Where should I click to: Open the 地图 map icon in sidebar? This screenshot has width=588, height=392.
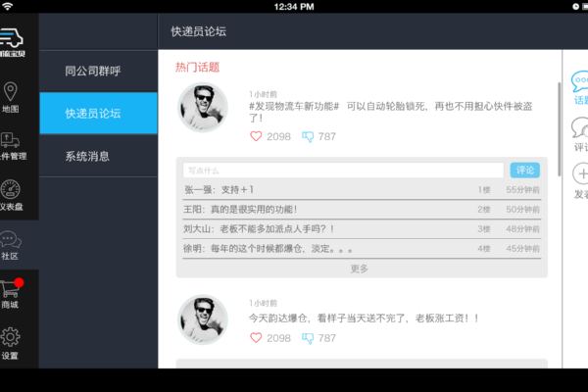11,92
